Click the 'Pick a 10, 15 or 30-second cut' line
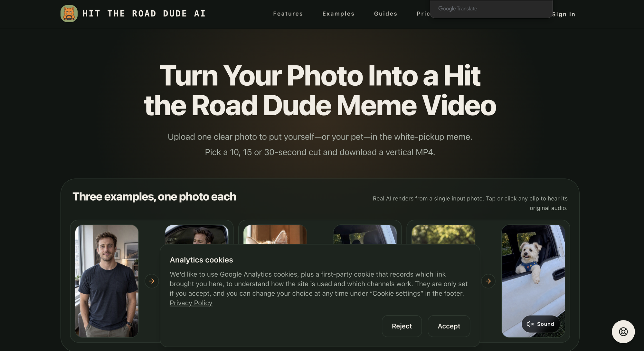 tap(320, 152)
